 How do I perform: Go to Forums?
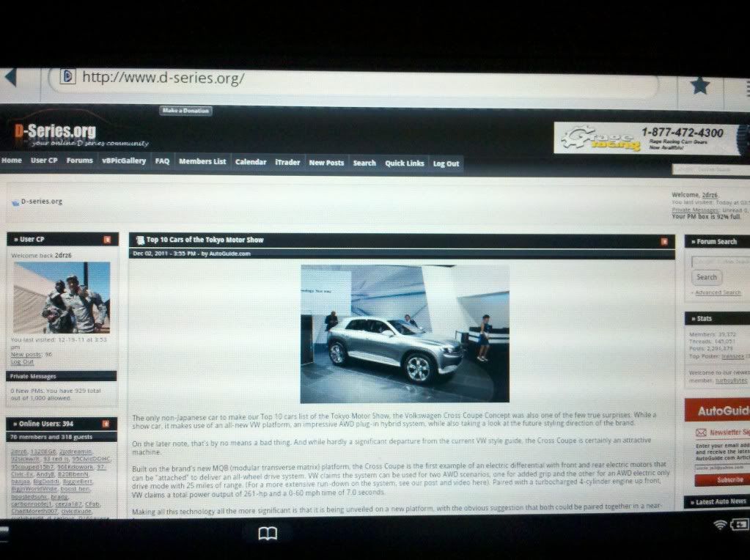(79, 161)
